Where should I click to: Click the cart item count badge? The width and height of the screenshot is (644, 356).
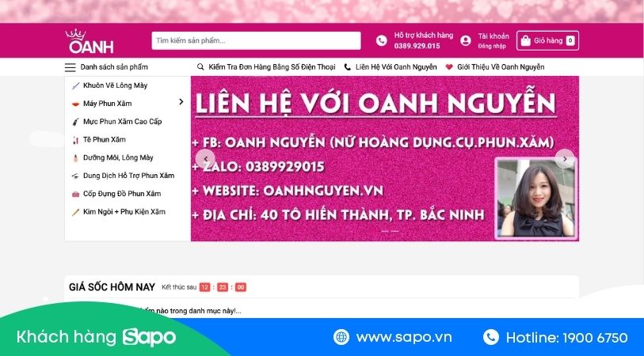tap(570, 40)
